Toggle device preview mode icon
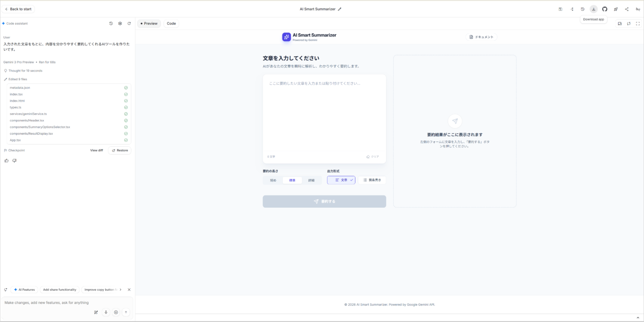The height and width of the screenshot is (322, 644). 620,23
